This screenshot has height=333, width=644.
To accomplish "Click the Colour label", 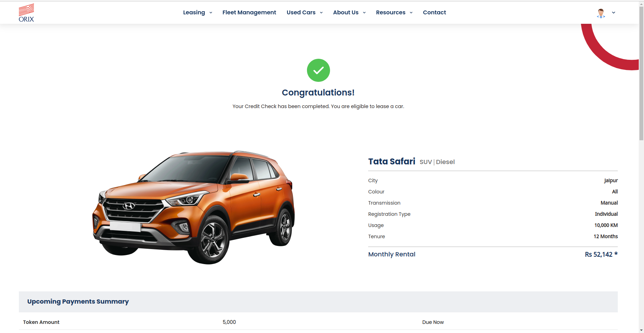I will point(376,192).
